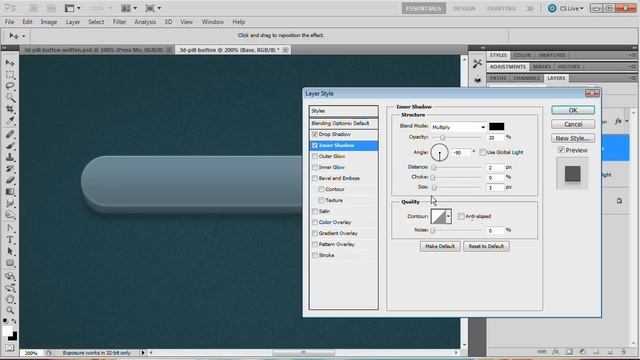Select the Lasso tool
640x360 pixels.
(x=10, y=86)
